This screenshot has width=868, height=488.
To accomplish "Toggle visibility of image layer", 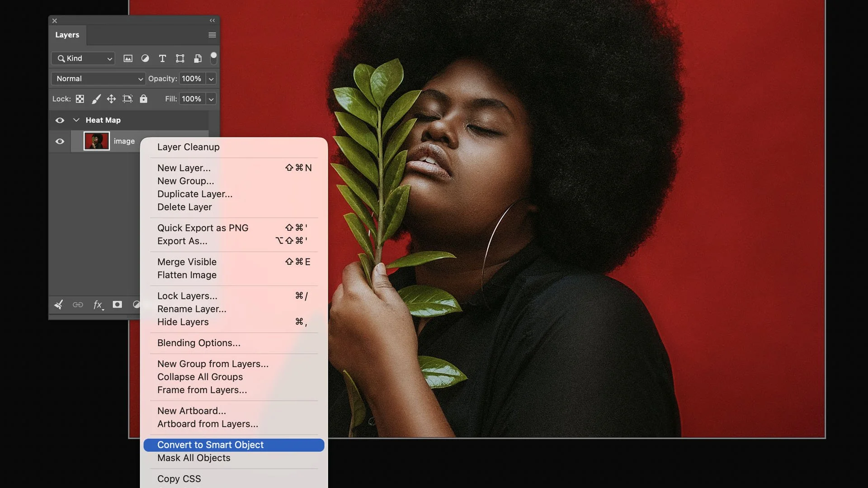I will click(60, 141).
